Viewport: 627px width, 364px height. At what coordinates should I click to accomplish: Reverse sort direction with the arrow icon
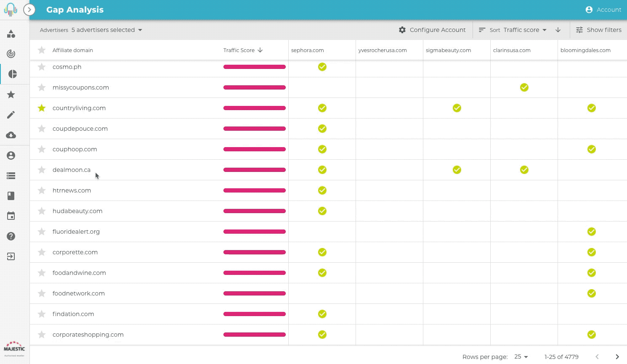click(x=558, y=30)
